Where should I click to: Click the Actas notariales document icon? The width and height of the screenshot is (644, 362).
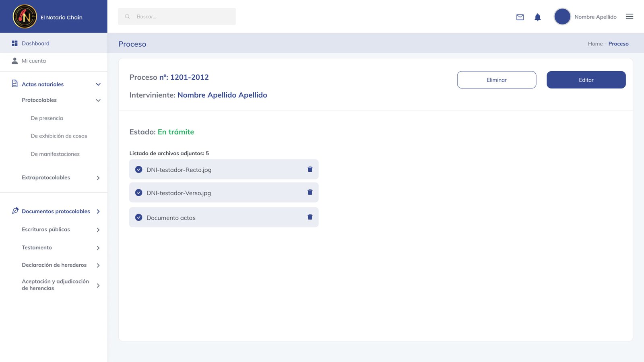tap(15, 84)
